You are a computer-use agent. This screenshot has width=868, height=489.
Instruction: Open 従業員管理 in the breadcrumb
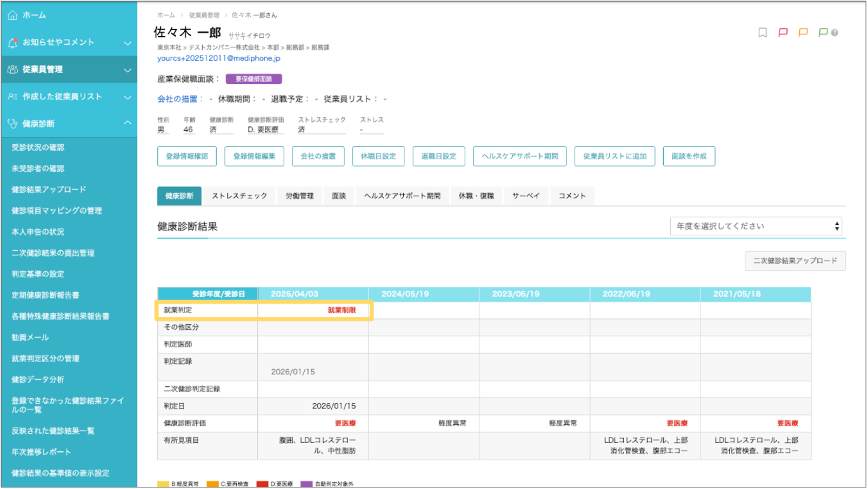click(x=204, y=15)
